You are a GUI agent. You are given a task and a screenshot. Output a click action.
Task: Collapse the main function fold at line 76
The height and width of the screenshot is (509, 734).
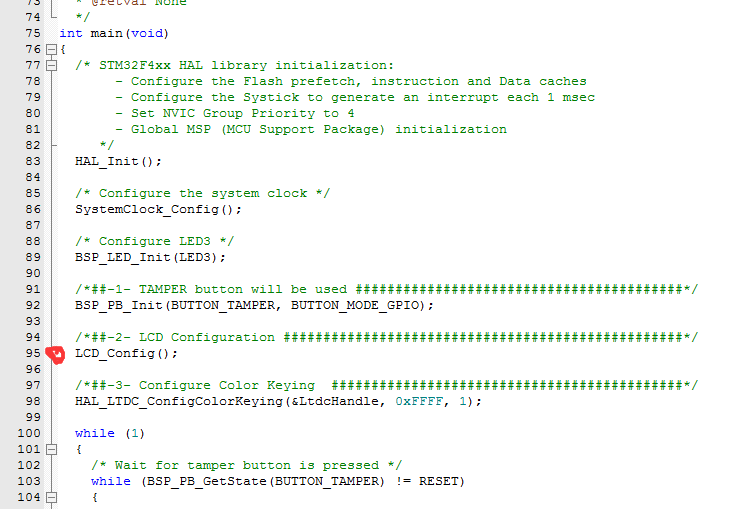pyautogui.click(x=51, y=49)
